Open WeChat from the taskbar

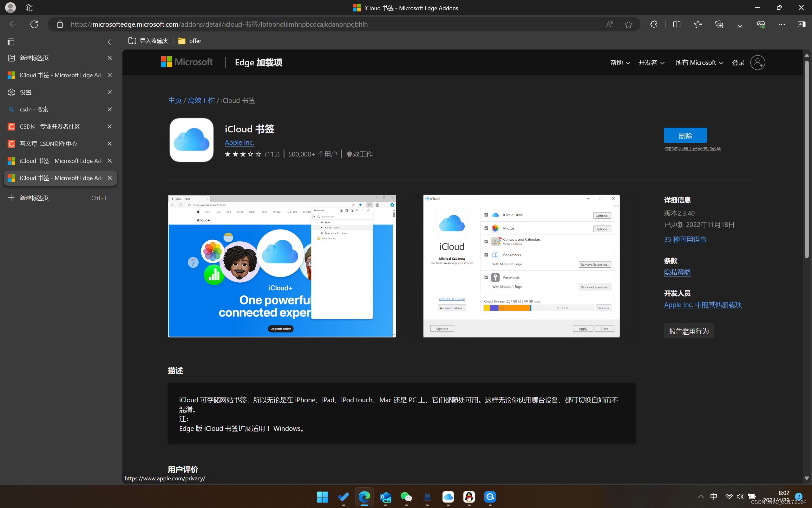[406, 497]
